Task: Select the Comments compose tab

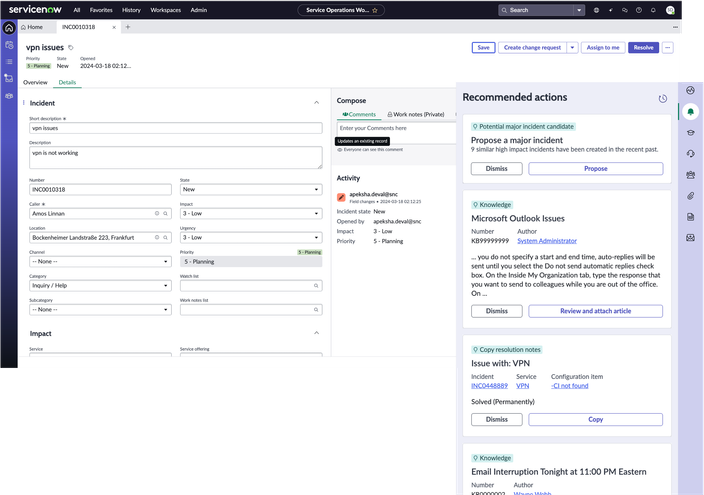Action: 359,115
